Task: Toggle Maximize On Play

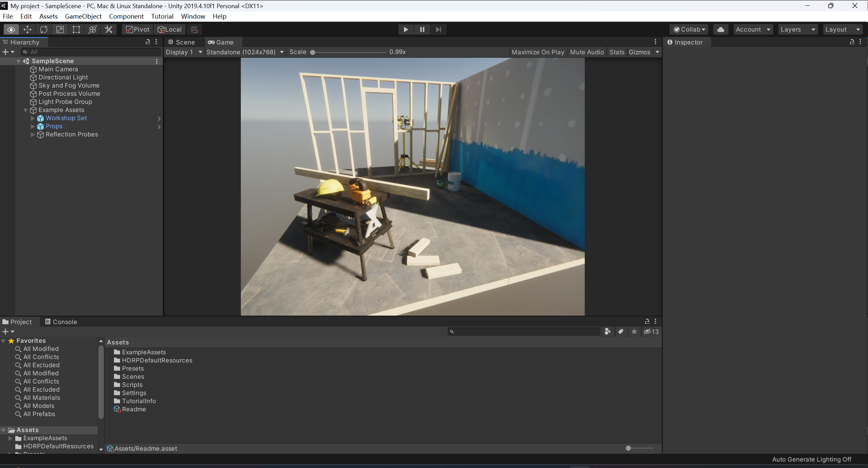Action: [x=538, y=52]
